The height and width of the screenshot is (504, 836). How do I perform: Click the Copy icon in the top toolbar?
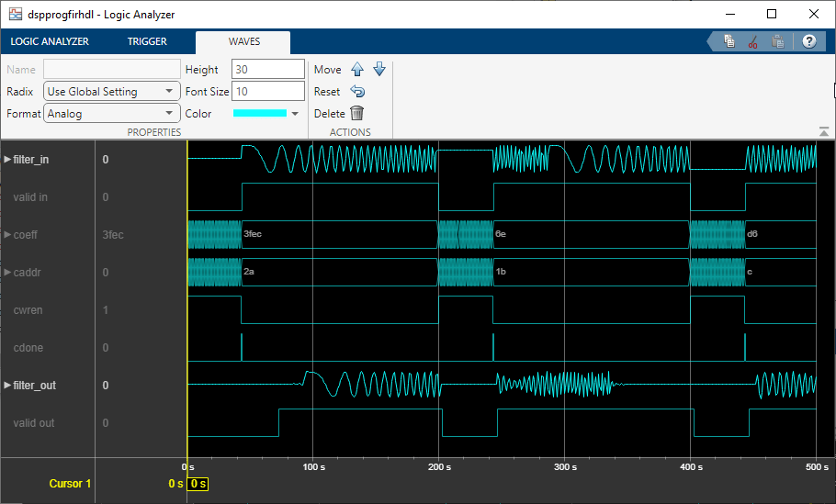(729, 41)
